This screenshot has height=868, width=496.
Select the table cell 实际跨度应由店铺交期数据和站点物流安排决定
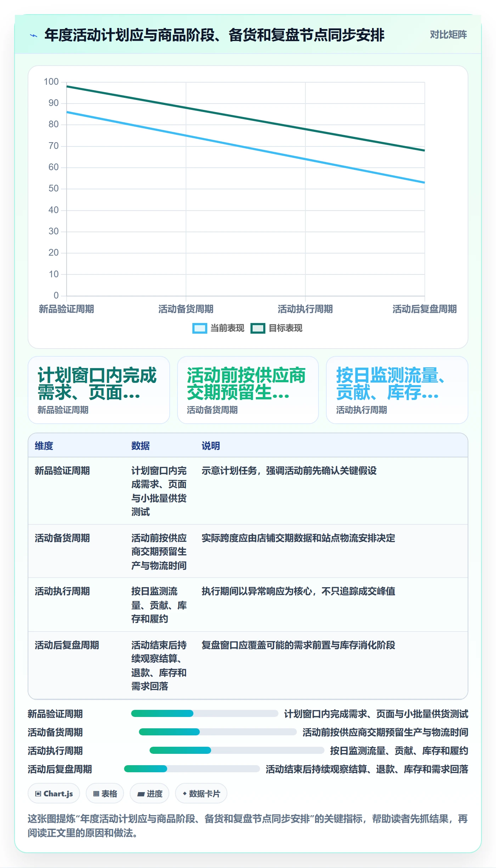click(x=298, y=538)
